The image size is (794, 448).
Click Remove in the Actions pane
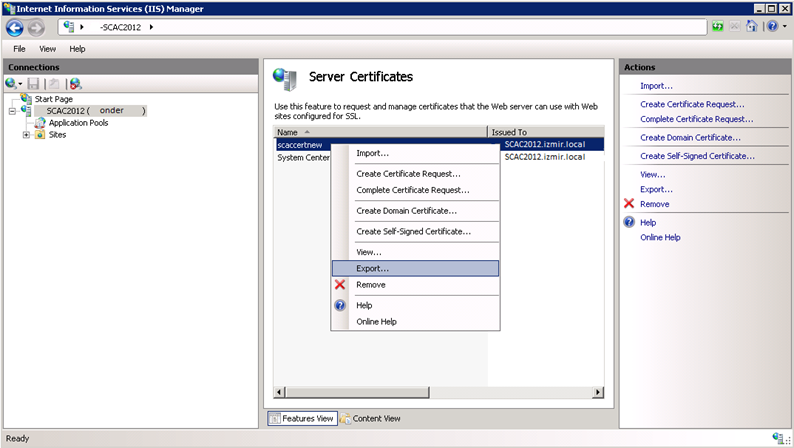[655, 205]
